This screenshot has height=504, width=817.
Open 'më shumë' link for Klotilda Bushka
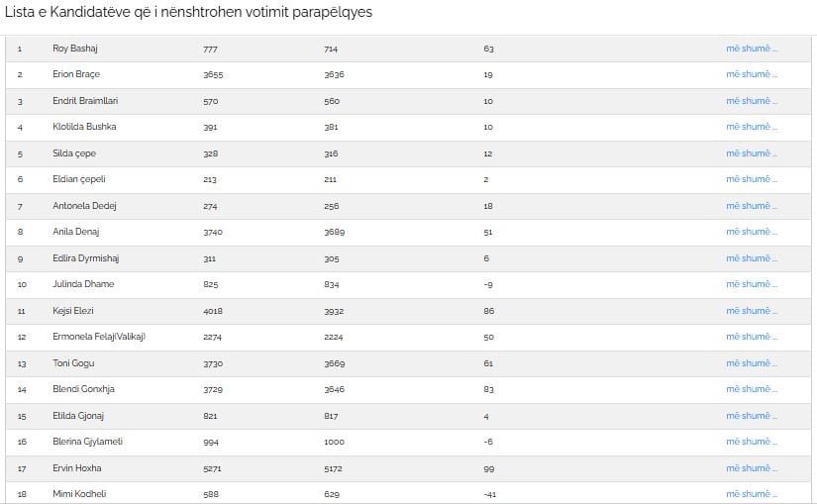point(752,127)
